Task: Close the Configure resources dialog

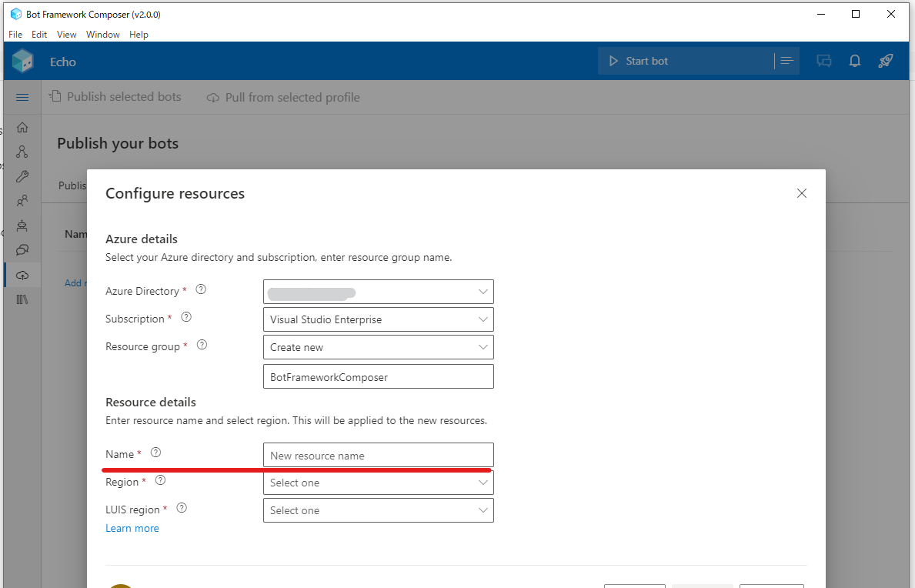Action: pyautogui.click(x=802, y=193)
